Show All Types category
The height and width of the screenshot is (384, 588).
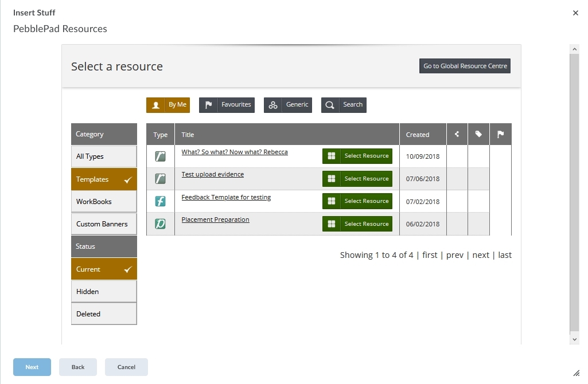click(x=104, y=156)
